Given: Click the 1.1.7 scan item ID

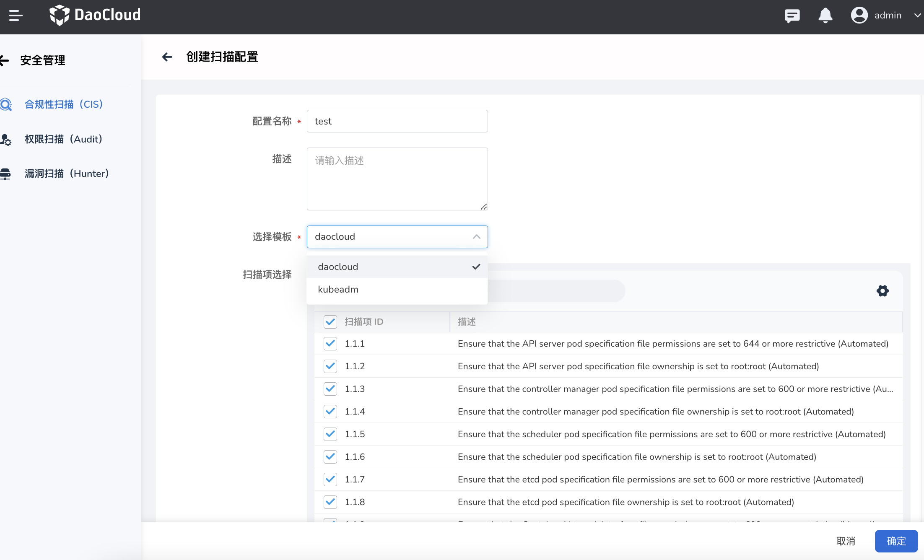Looking at the screenshot, I should (x=355, y=480).
